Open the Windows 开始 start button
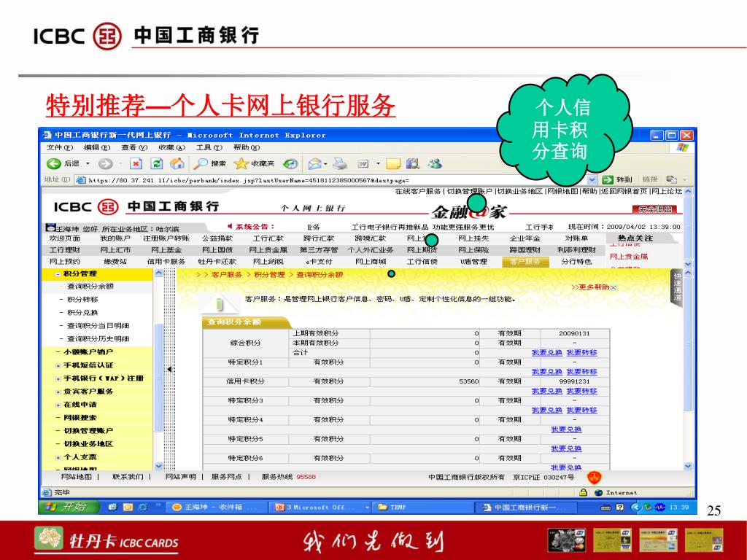Viewport: 747px width, 560px height. (x=69, y=507)
